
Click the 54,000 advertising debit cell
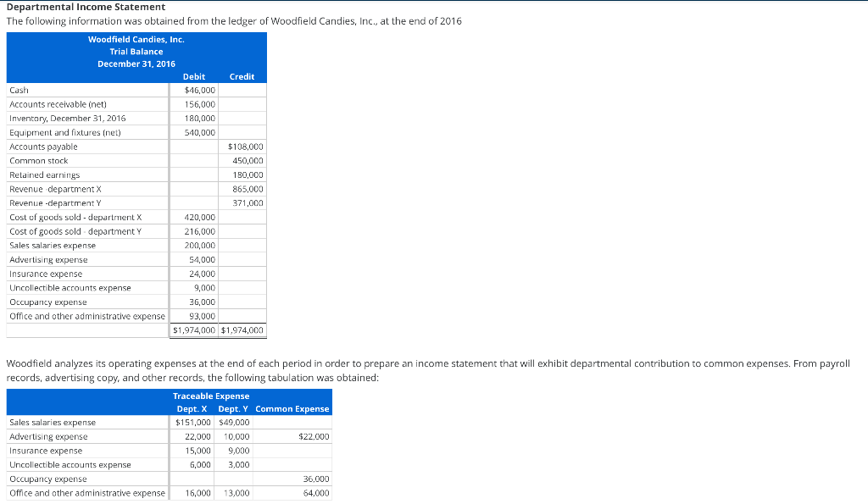202,259
